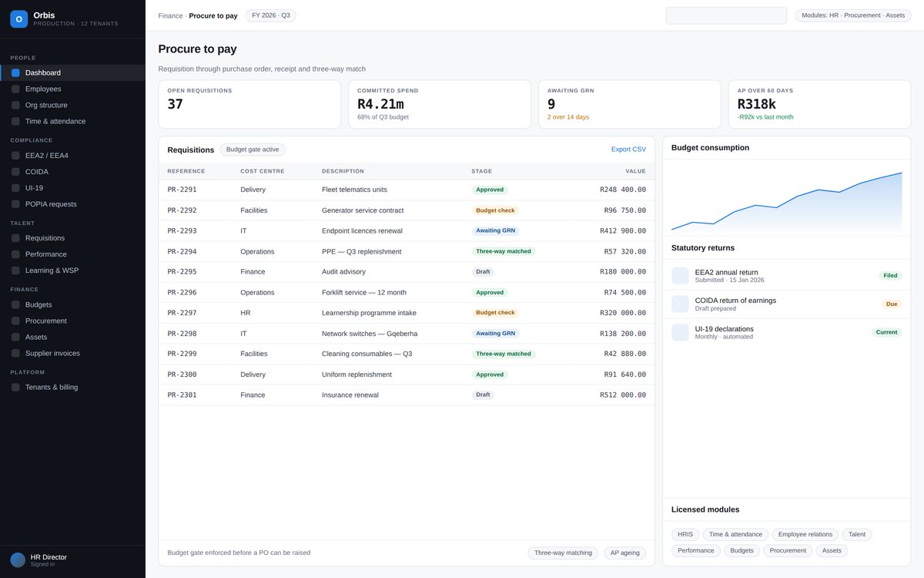Click the Budgets sidebar icon
This screenshot has height=578, width=924.
click(x=15, y=304)
